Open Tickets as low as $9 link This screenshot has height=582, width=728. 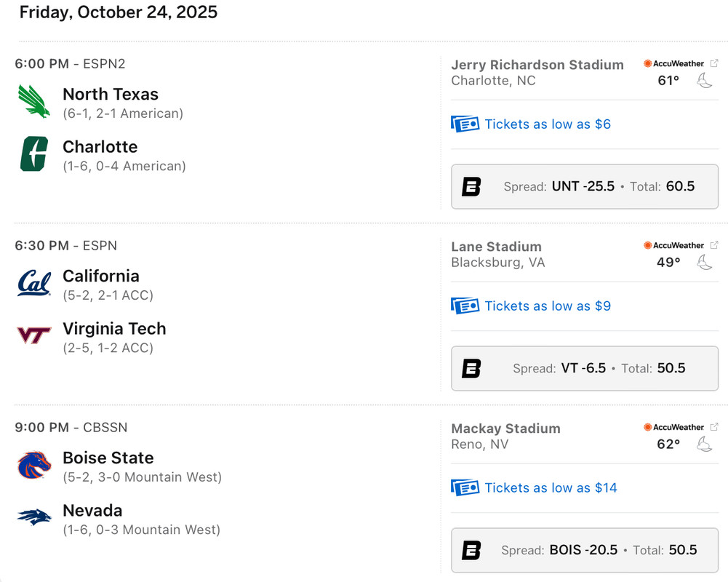548,306
